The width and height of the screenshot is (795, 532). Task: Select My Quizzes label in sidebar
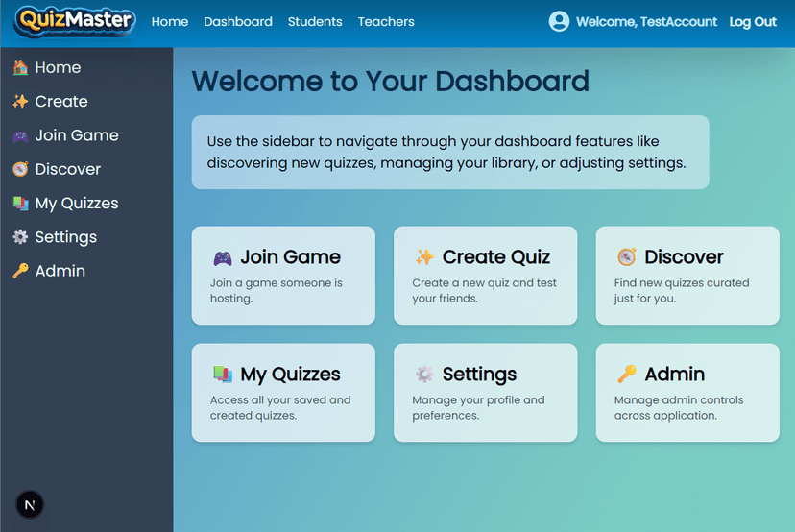point(77,204)
